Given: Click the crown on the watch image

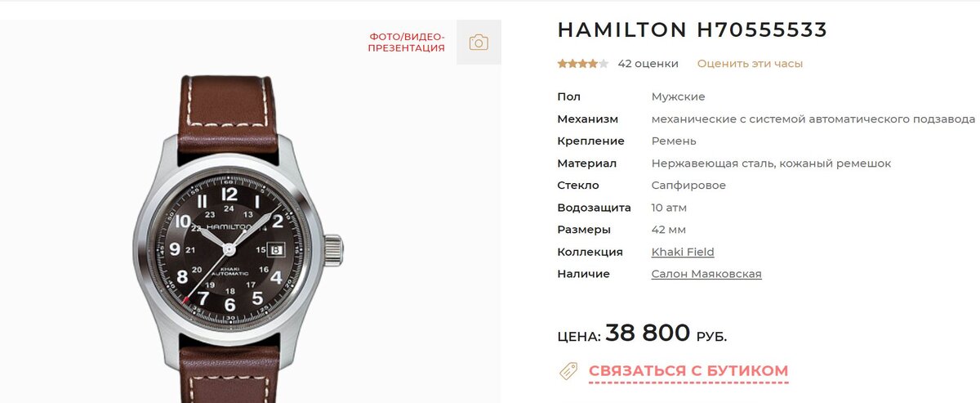Looking at the screenshot, I should point(333,249).
